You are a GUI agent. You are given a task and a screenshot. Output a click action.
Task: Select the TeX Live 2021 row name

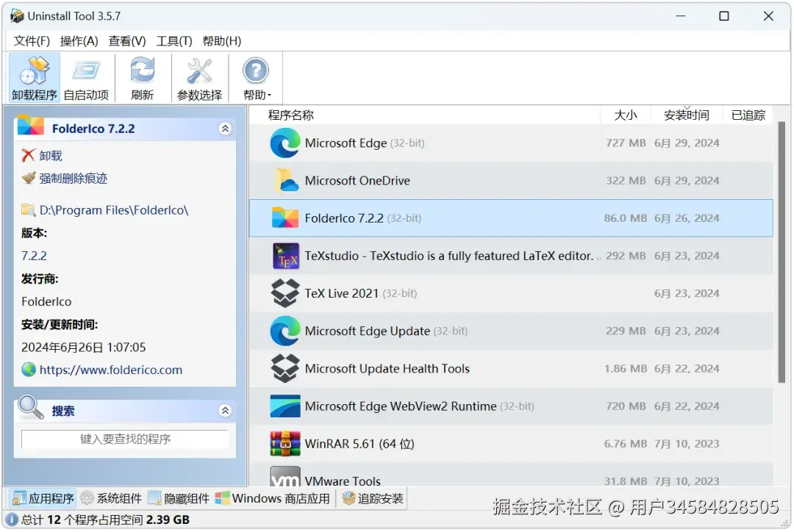pos(342,294)
